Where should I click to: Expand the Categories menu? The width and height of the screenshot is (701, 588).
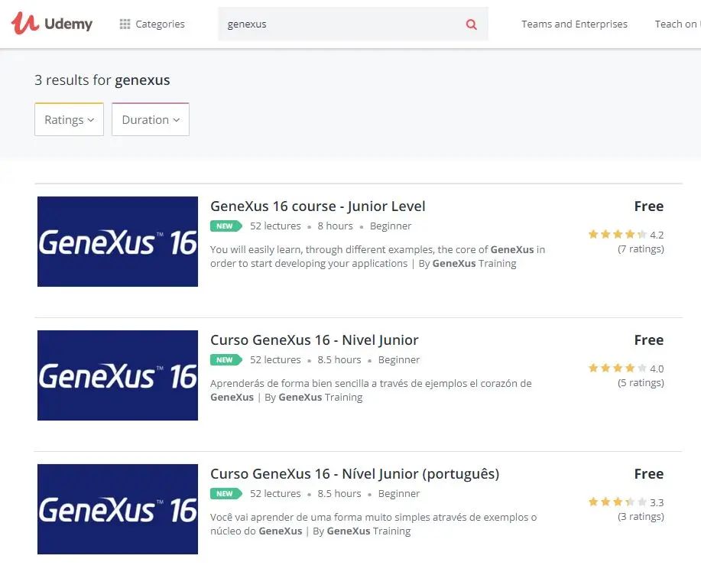(x=158, y=24)
